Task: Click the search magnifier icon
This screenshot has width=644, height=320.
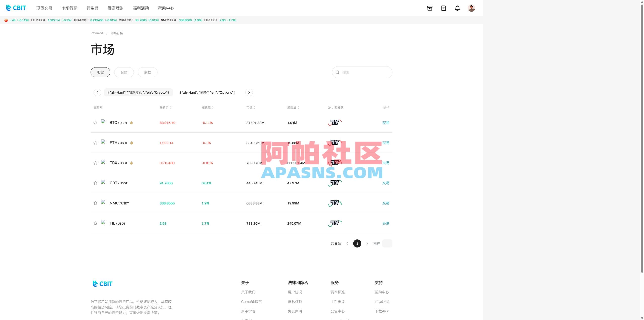Action: pos(337,72)
